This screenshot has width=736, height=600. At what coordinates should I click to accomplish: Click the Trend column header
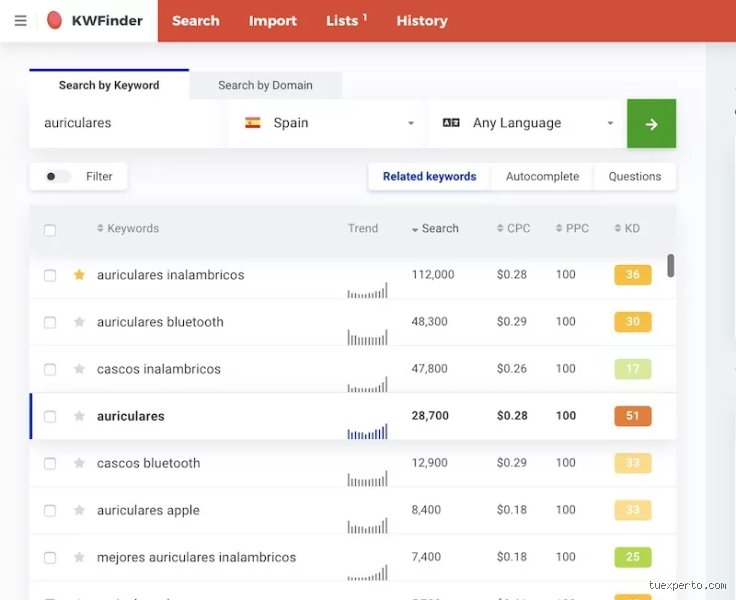click(x=363, y=228)
